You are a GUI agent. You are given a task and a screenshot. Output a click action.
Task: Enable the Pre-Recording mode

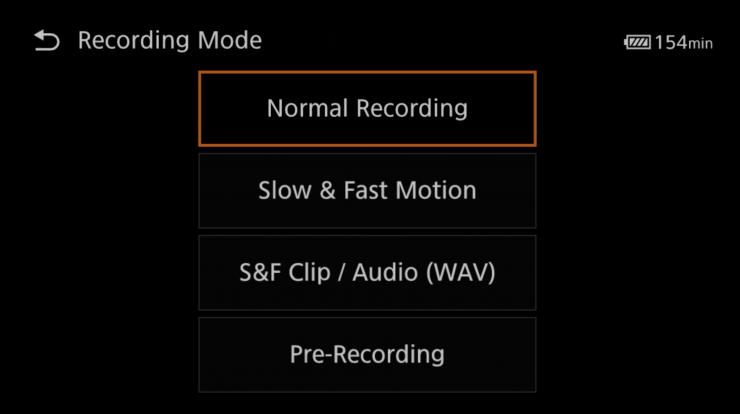pos(367,354)
